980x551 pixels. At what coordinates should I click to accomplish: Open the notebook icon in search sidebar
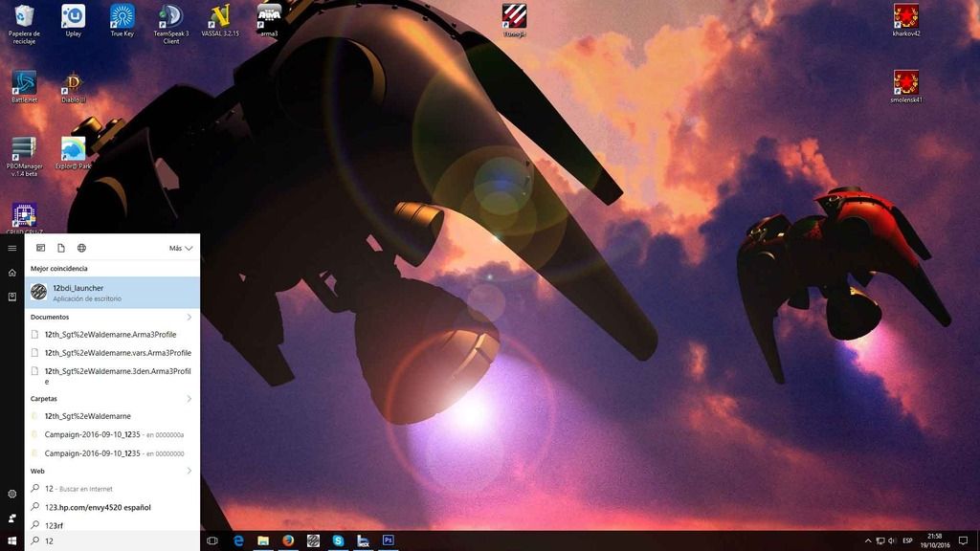[x=11, y=297]
